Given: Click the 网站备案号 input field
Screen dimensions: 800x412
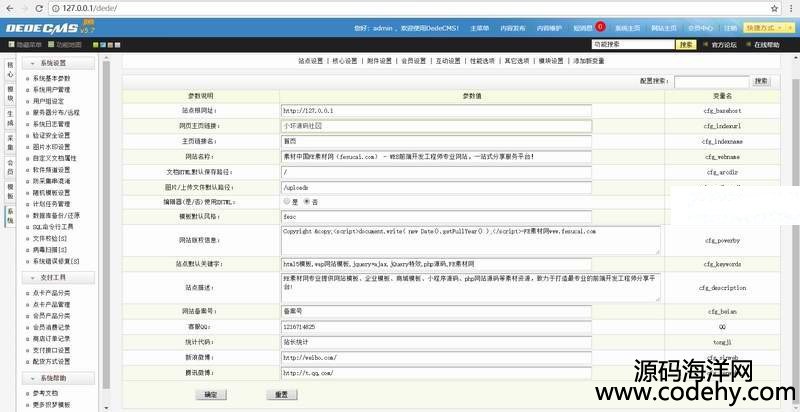Looking at the screenshot, I should click(436, 311).
